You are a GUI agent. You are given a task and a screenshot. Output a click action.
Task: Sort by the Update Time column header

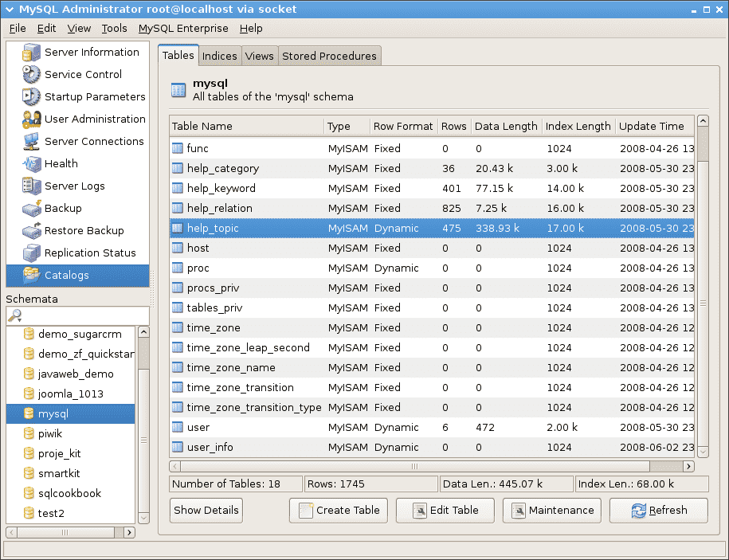[x=655, y=126]
